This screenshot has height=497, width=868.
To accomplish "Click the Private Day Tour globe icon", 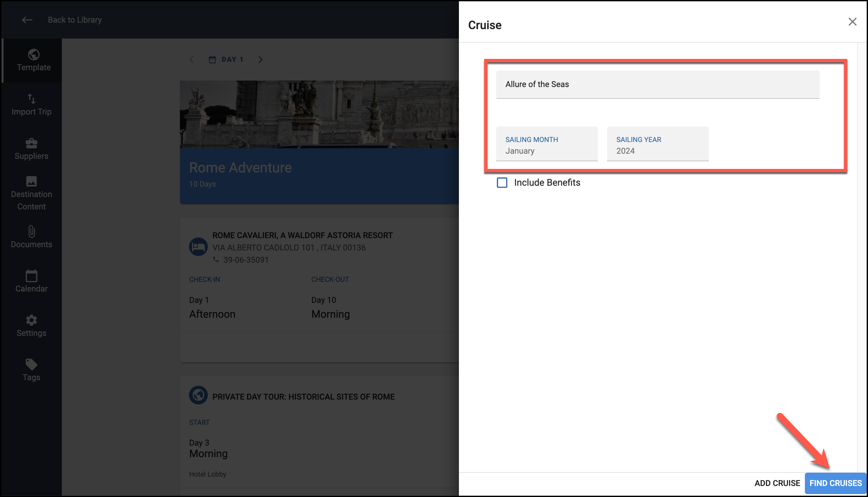I will click(x=198, y=395).
